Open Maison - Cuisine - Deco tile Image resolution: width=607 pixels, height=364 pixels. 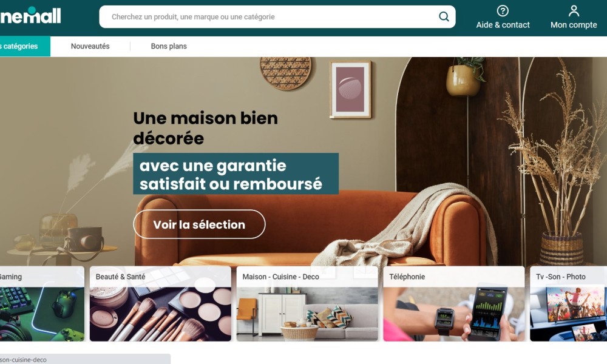coord(307,304)
